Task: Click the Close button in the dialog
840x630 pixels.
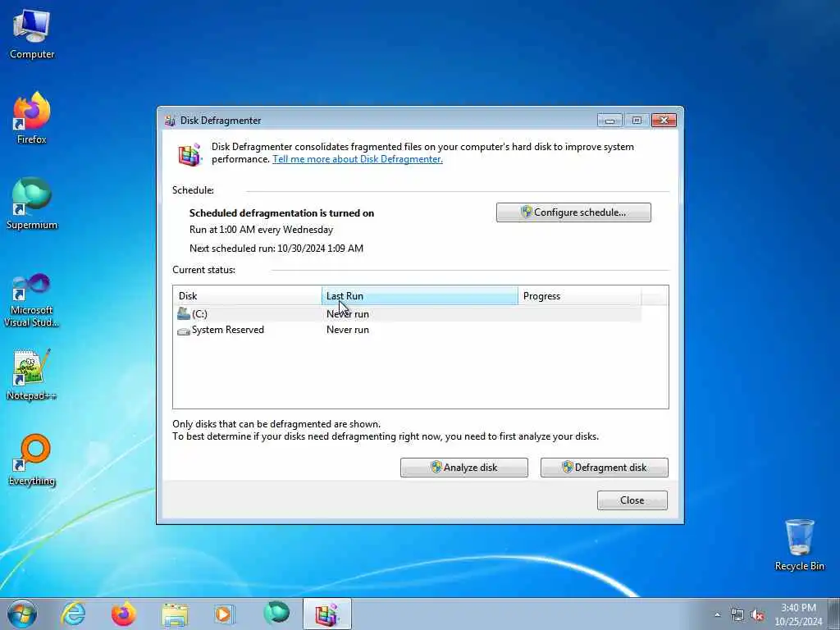Action: (632, 500)
